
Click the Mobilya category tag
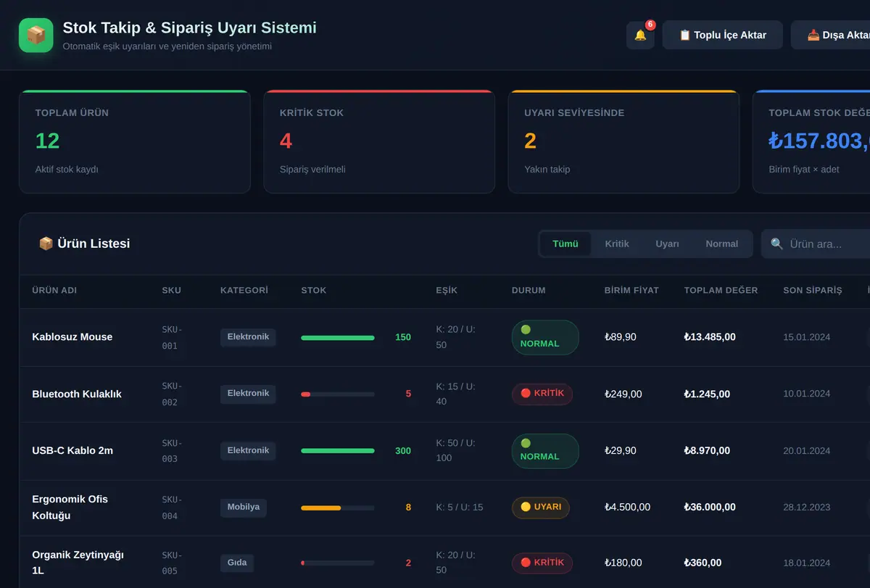(x=244, y=508)
